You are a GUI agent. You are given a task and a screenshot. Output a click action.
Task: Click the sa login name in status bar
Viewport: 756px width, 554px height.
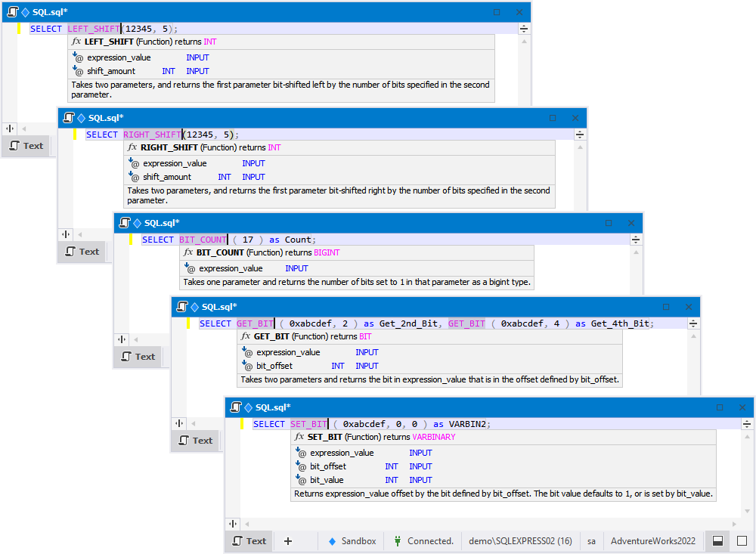point(591,541)
